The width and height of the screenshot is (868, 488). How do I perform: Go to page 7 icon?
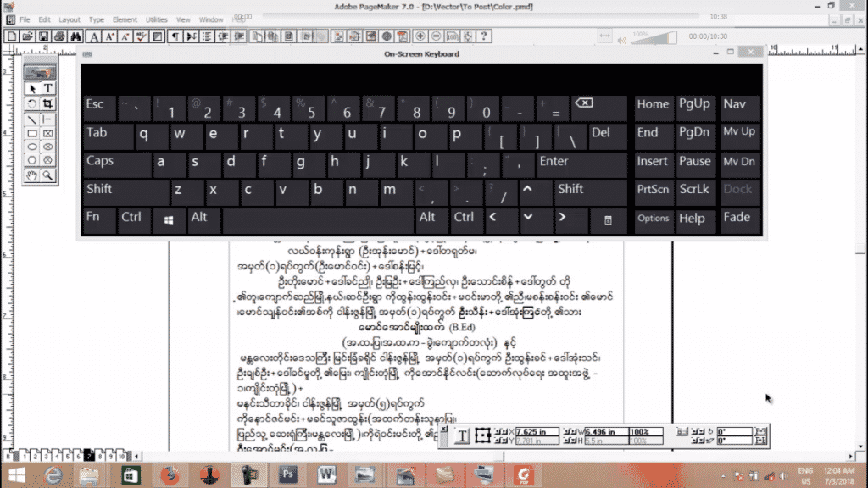pos(88,456)
